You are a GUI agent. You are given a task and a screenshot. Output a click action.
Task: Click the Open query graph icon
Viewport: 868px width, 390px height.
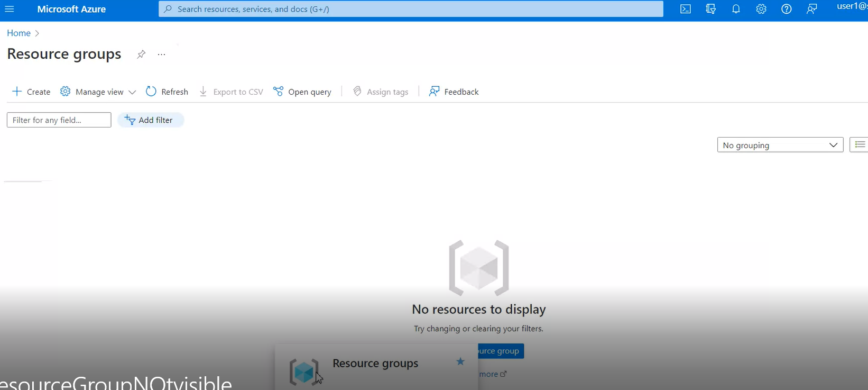click(x=278, y=91)
